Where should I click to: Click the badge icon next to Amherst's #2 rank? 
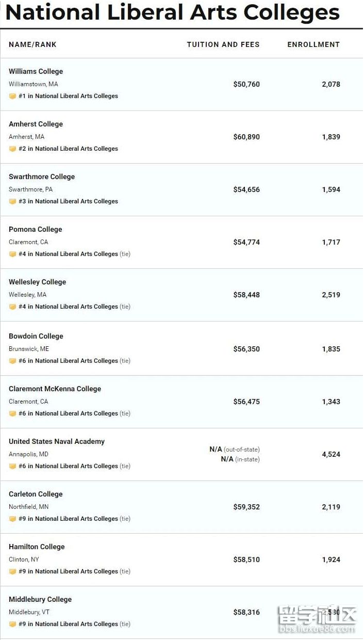pos(12,149)
